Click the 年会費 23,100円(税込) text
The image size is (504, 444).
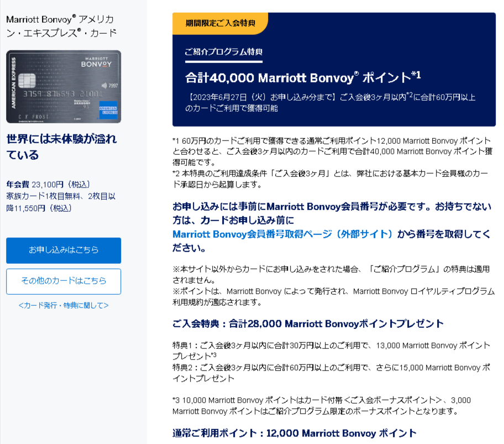[x=48, y=184]
